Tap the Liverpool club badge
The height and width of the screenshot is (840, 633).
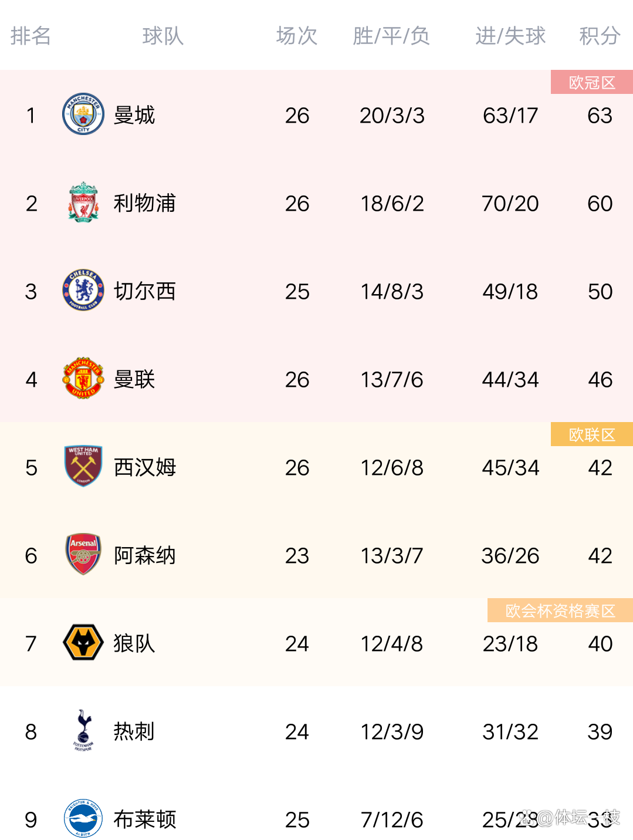(x=83, y=203)
